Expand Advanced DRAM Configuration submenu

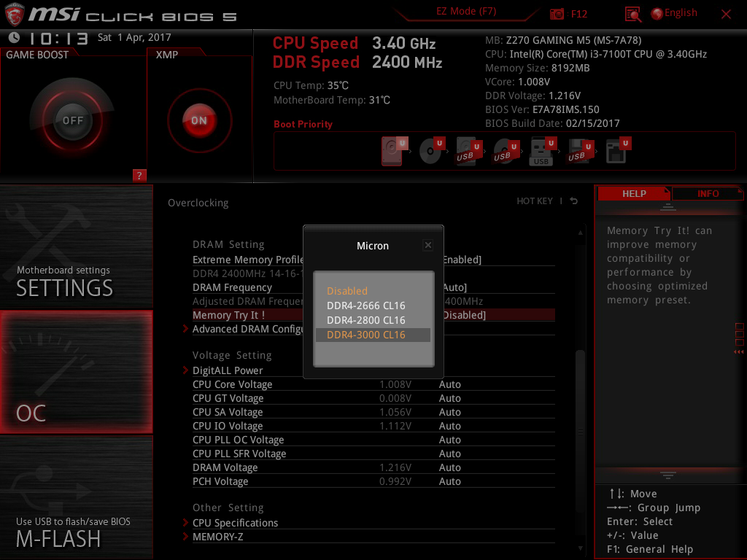point(248,329)
